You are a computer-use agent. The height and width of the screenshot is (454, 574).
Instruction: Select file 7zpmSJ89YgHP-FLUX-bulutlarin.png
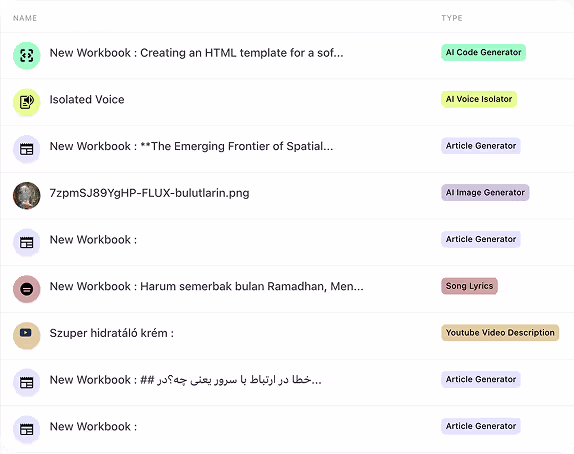click(x=149, y=193)
